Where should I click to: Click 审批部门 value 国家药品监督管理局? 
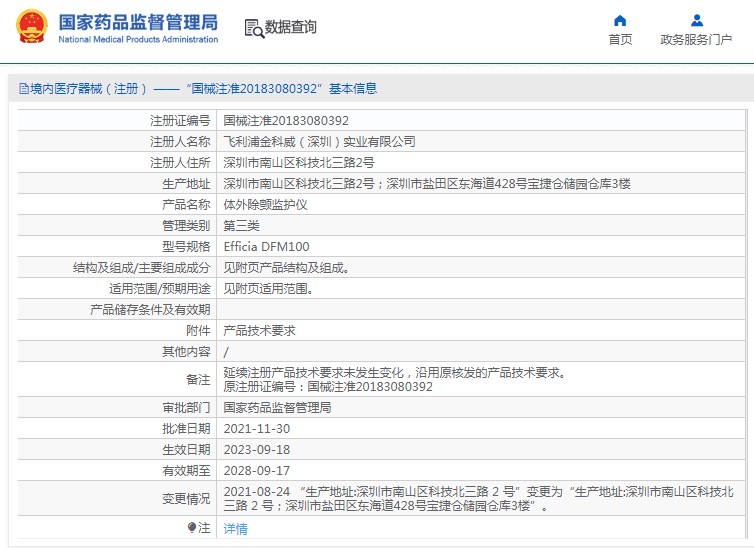click(277, 408)
